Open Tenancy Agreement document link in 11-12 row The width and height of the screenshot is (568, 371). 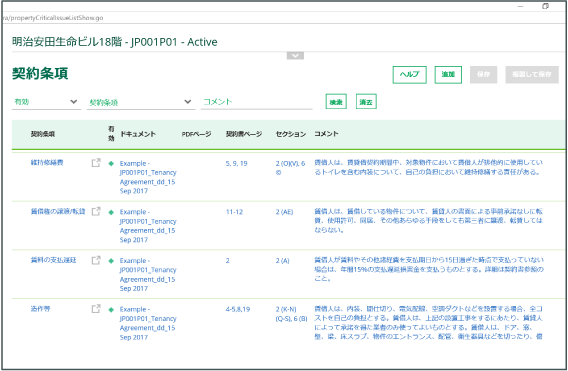(148, 225)
